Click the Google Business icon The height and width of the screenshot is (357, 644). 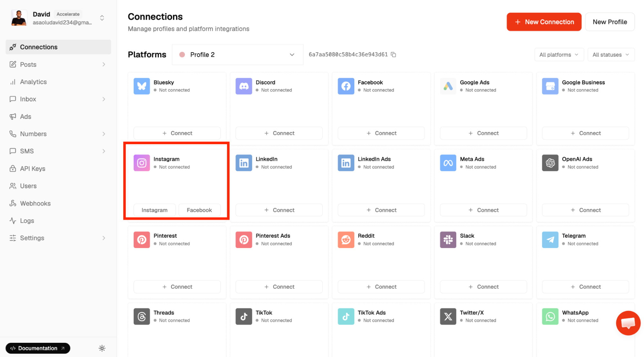(x=550, y=86)
